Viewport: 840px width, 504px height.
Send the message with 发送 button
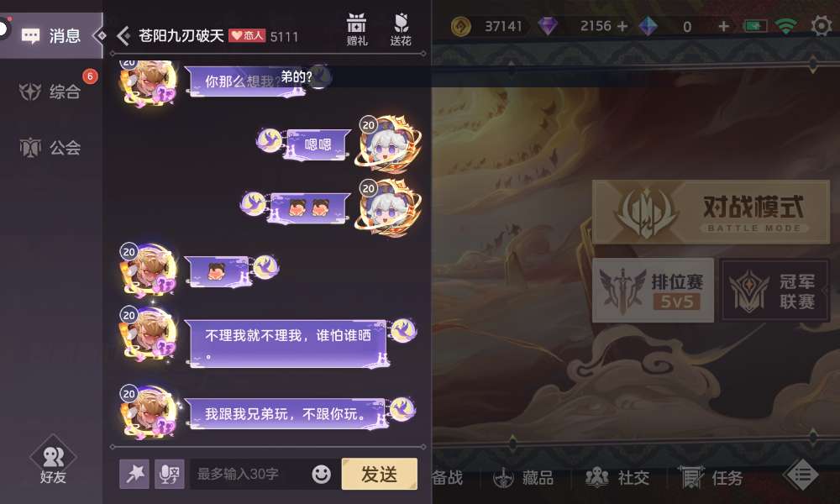380,474
